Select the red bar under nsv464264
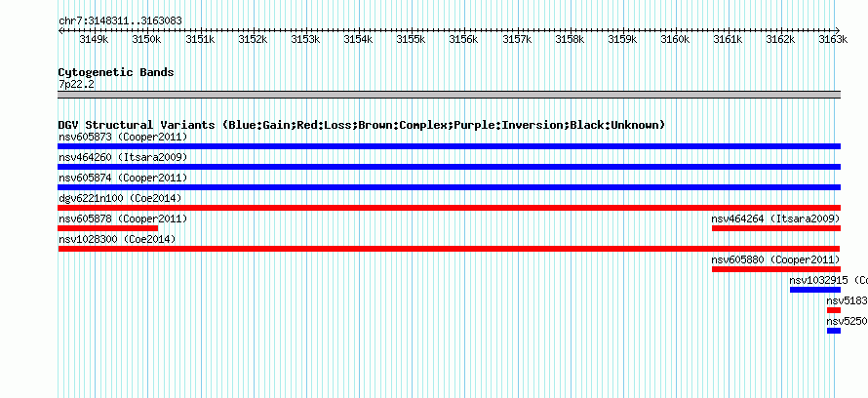The height and width of the screenshot is (398, 868). (x=776, y=228)
